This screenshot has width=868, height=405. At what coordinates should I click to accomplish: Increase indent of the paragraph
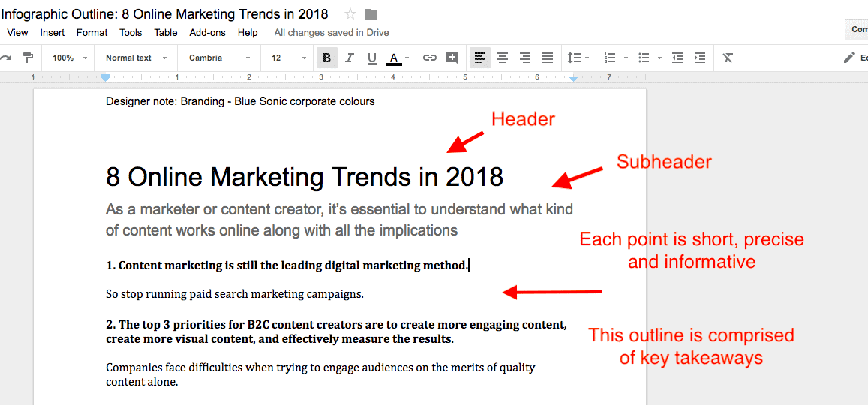click(700, 58)
